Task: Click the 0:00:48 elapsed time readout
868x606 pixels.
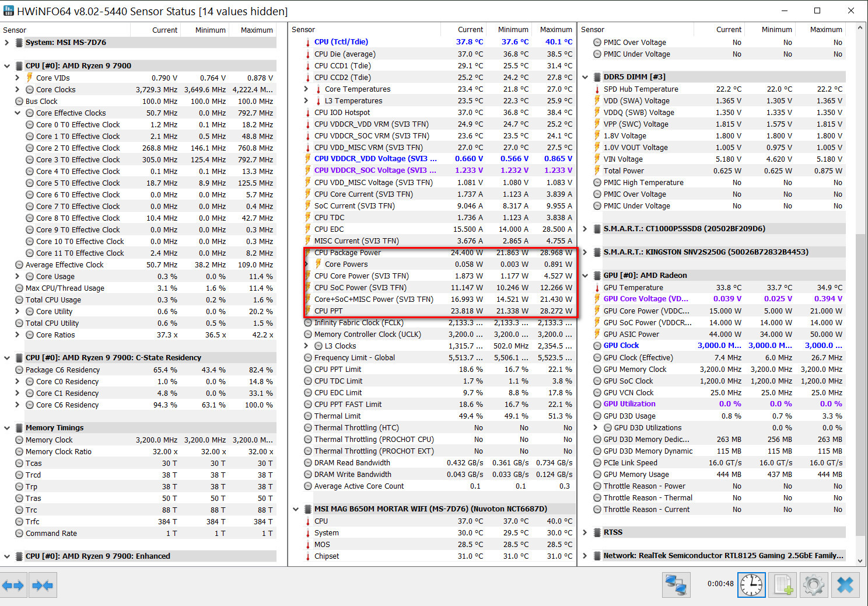Action: coord(720,584)
